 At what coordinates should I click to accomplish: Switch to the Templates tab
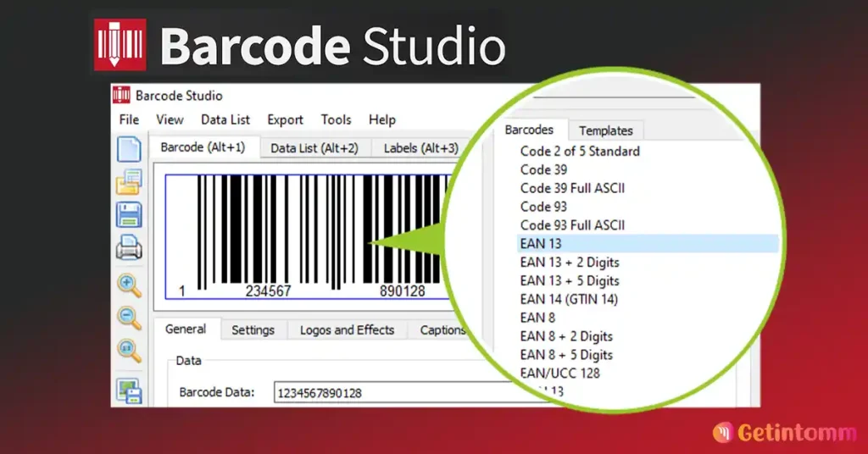605,131
